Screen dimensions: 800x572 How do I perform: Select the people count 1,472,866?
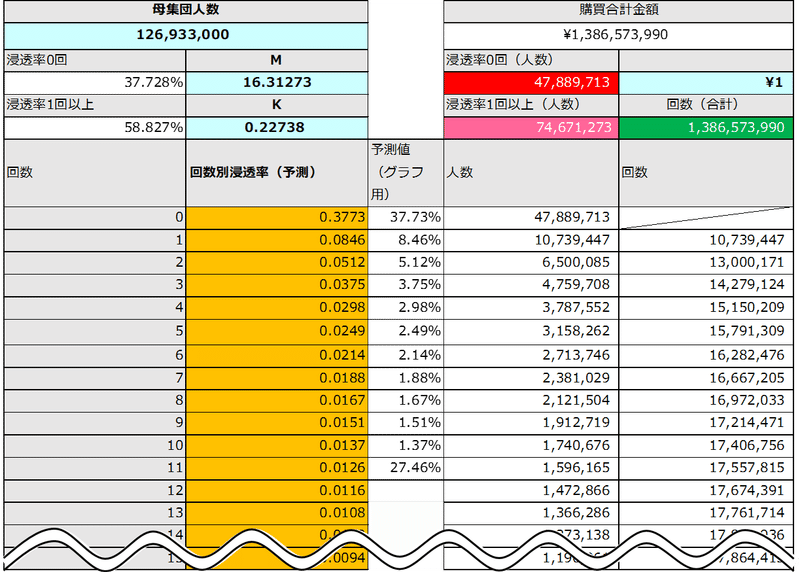[531, 491]
